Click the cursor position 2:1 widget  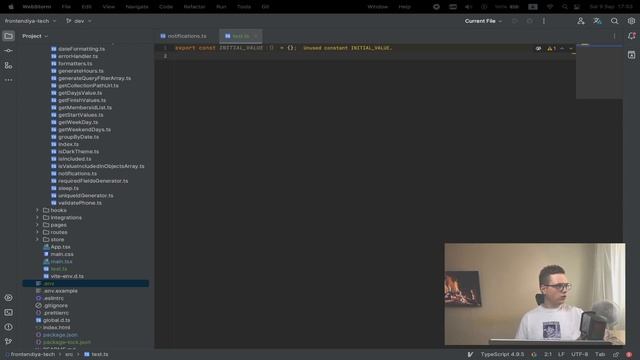pyautogui.click(x=548, y=354)
